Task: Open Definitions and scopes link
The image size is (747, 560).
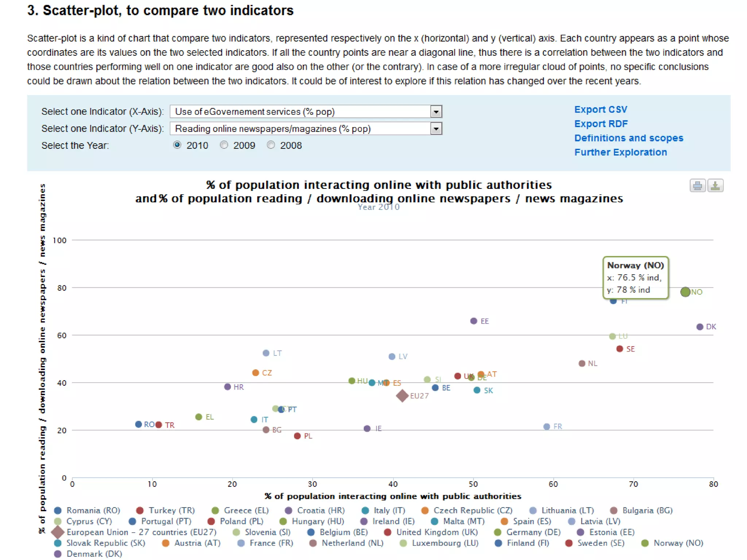Action: coord(628,138)
